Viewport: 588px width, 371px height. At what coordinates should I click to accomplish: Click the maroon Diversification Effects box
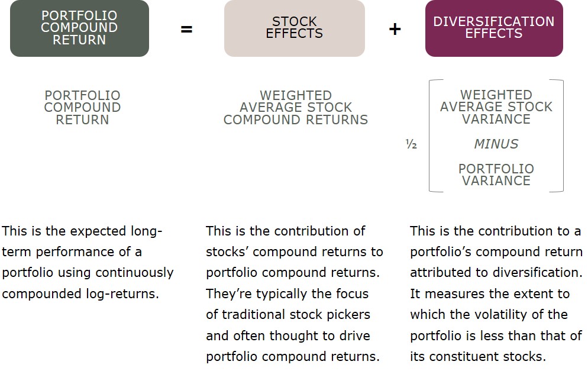(494, 28)
